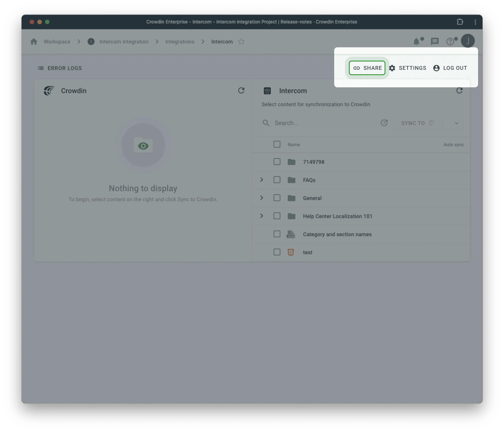Star the Intercom integration as favorite

click(242, 41)
